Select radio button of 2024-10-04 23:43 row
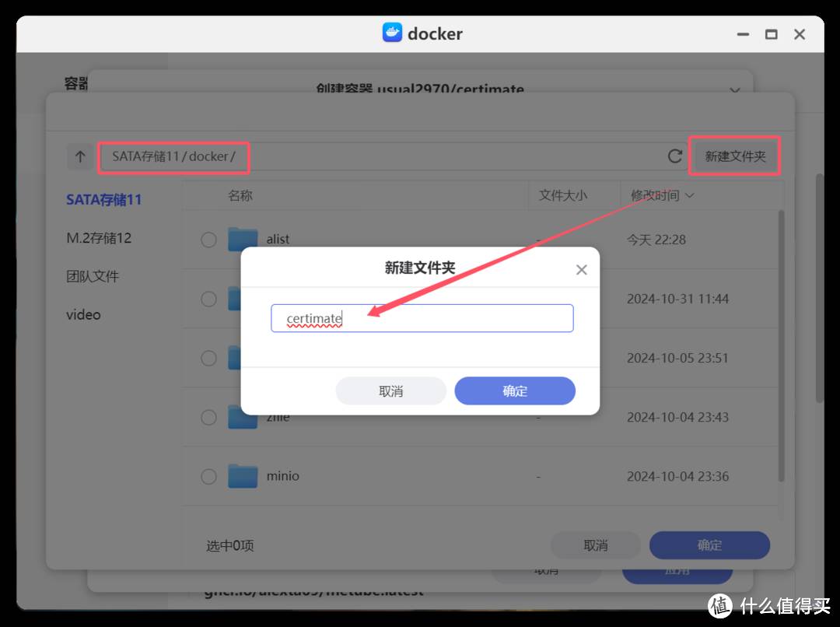Screen dimensions: 840x627 [209, 418]
